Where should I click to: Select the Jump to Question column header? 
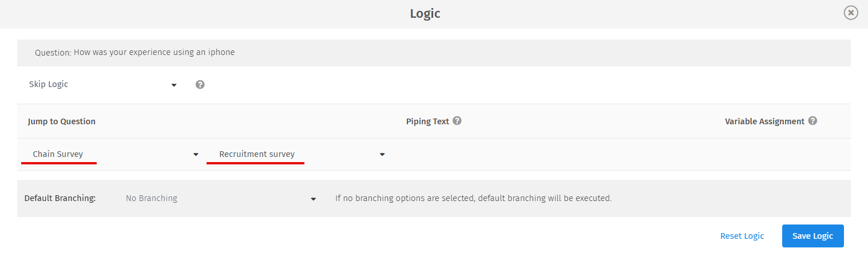point(62,121)
